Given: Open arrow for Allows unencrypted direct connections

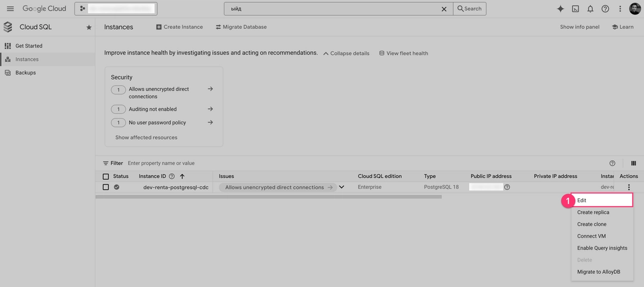Looking at the screenshot, I should point(210,89).
